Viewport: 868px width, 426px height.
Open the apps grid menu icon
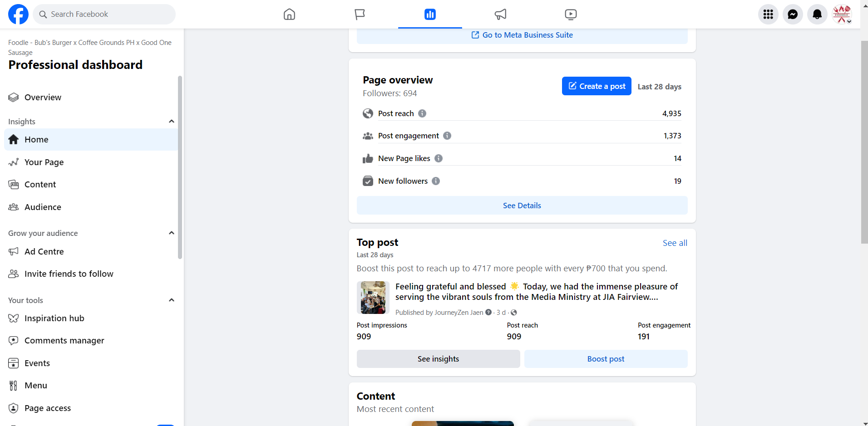(768, 15)
